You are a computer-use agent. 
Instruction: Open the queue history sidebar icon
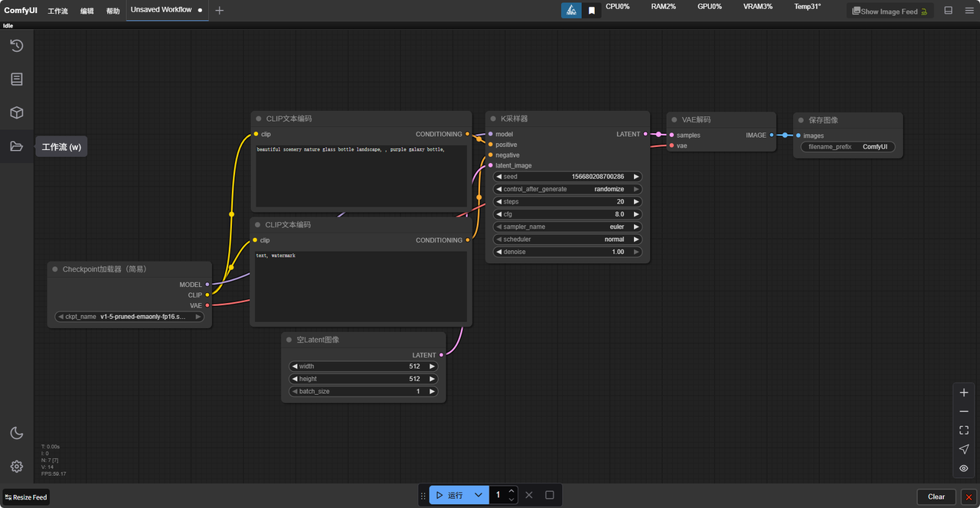point(16,46)
